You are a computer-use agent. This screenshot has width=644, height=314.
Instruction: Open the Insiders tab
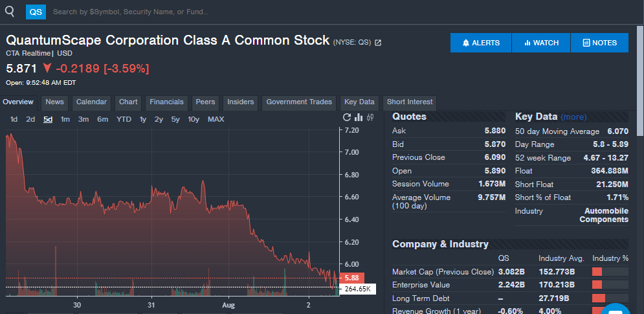click(241, 102)
